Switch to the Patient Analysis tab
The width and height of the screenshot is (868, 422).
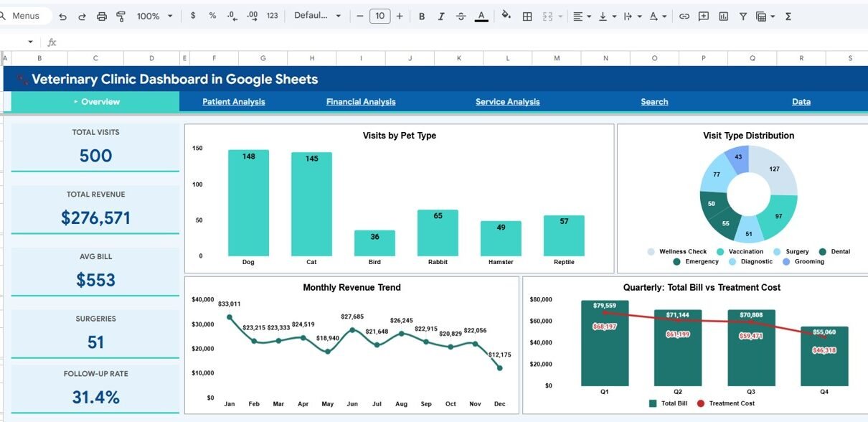[233, 102]
